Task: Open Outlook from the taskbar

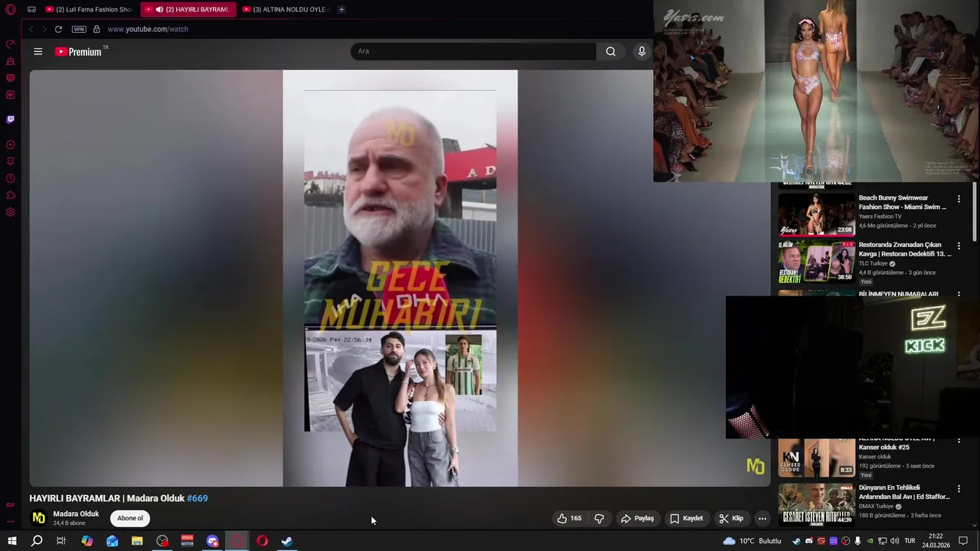Action: pos(112,541)
